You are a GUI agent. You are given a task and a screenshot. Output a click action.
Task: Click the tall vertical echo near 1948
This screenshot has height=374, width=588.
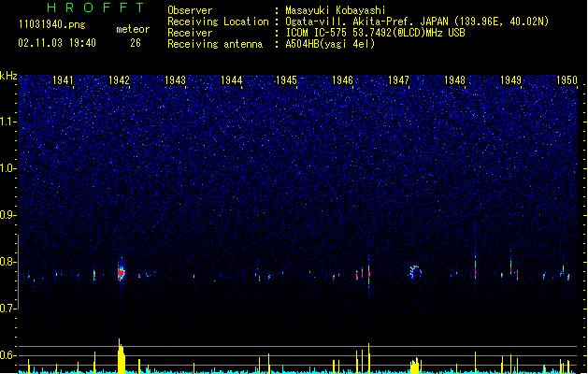(x=475, y=266)
